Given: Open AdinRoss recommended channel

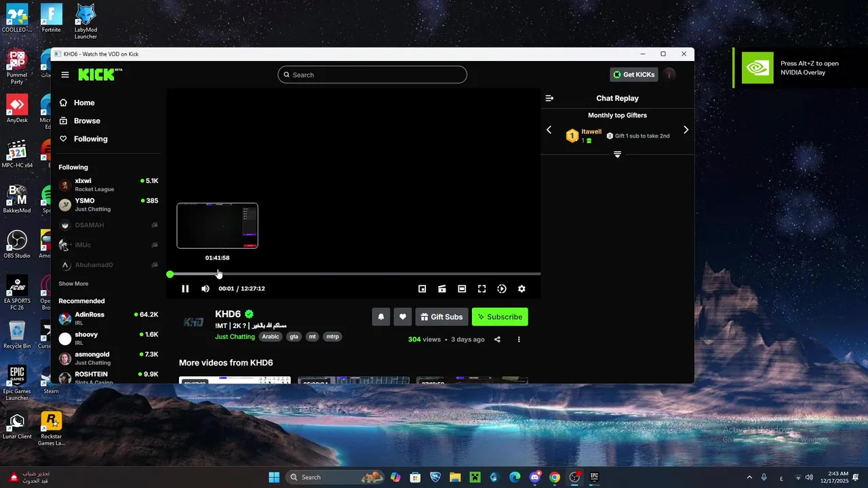Looking at the screenshot, I should (x=108, y=319).
